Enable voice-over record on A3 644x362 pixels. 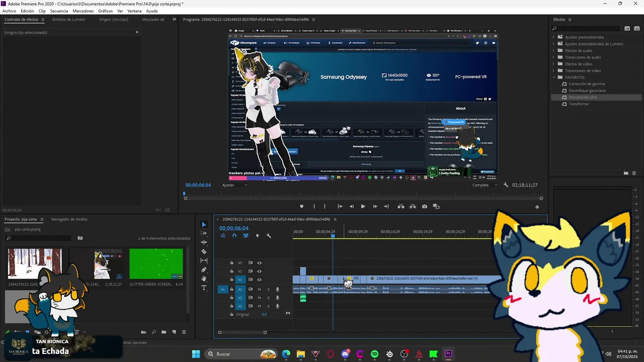[x=277, y=306]
